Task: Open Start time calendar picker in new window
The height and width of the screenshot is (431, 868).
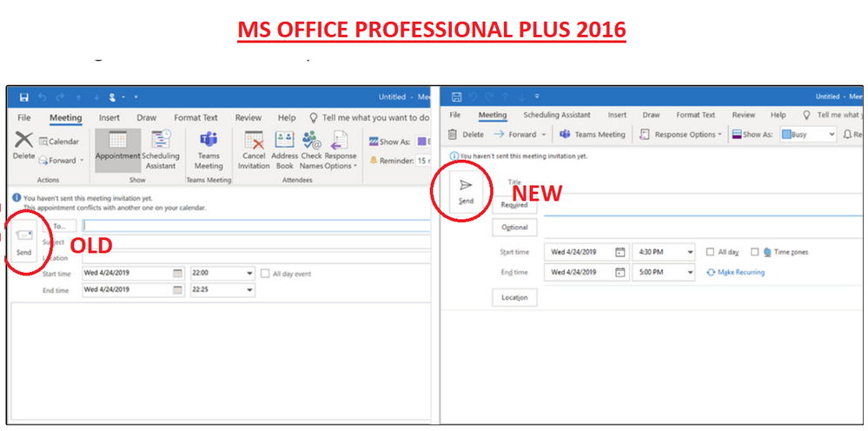Action: click(x=620, y=252)
